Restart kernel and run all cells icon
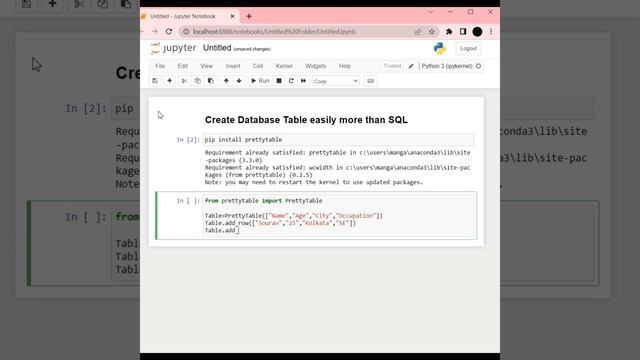640x360 pixels. tap(303, 81)
